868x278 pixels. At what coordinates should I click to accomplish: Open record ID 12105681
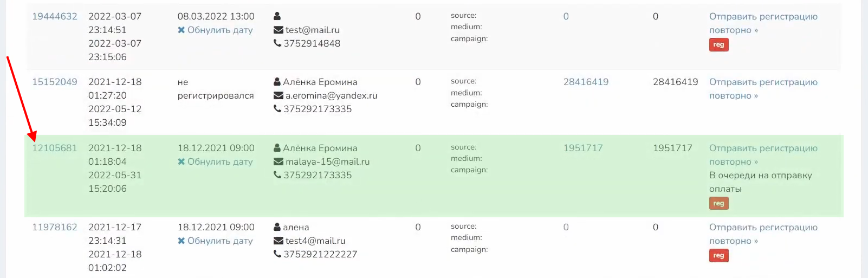(55, 148)
